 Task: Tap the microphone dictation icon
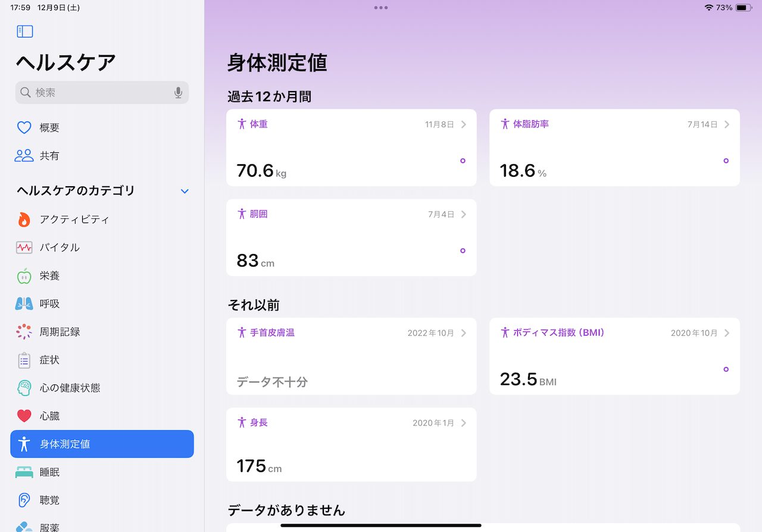point(178,93)
